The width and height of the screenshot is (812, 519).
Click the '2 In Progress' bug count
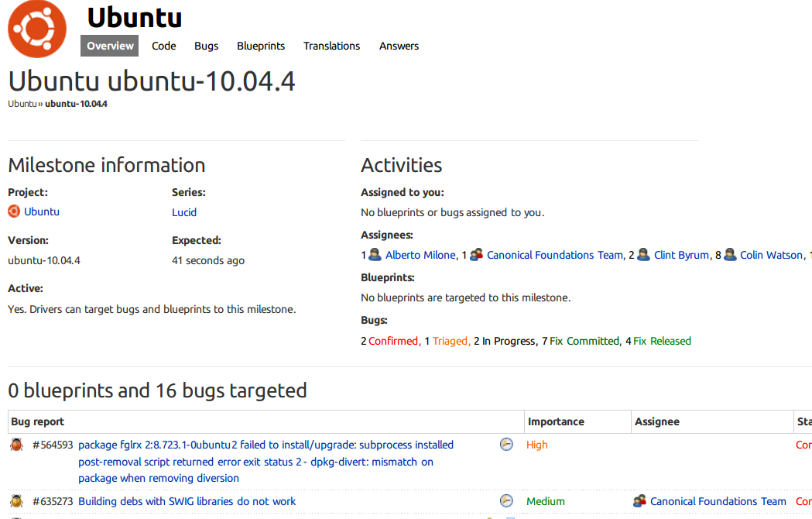coord(505,341)
